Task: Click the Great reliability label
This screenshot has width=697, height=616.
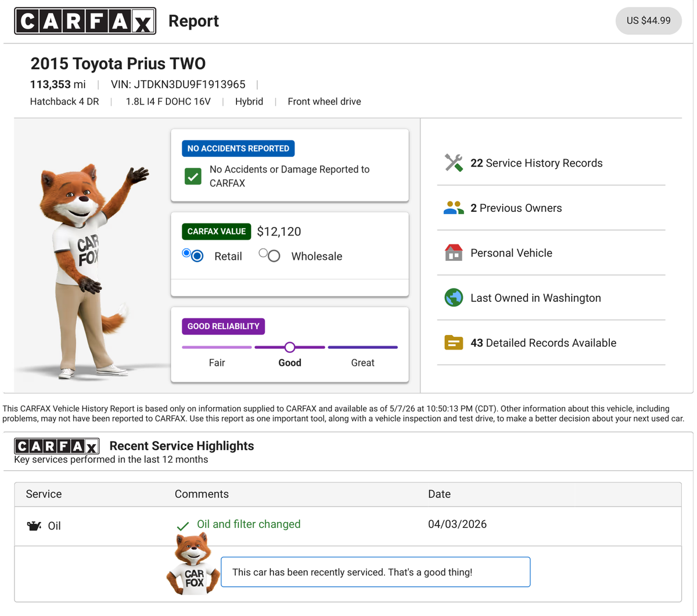Action: click(x=362, y=363)
